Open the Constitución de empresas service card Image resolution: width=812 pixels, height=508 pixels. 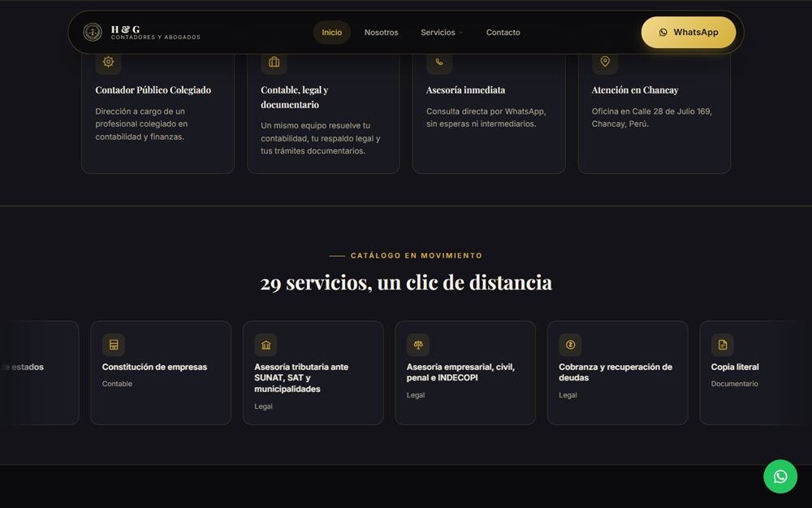click(161, 373)
